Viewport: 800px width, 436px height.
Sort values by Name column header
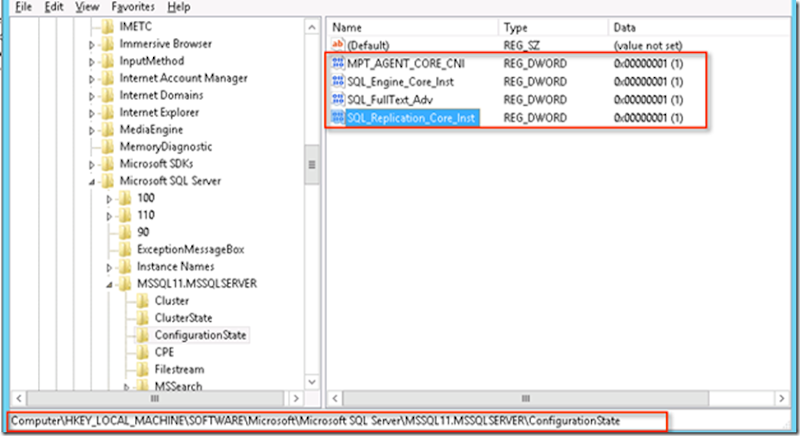(x=412, y=28)
